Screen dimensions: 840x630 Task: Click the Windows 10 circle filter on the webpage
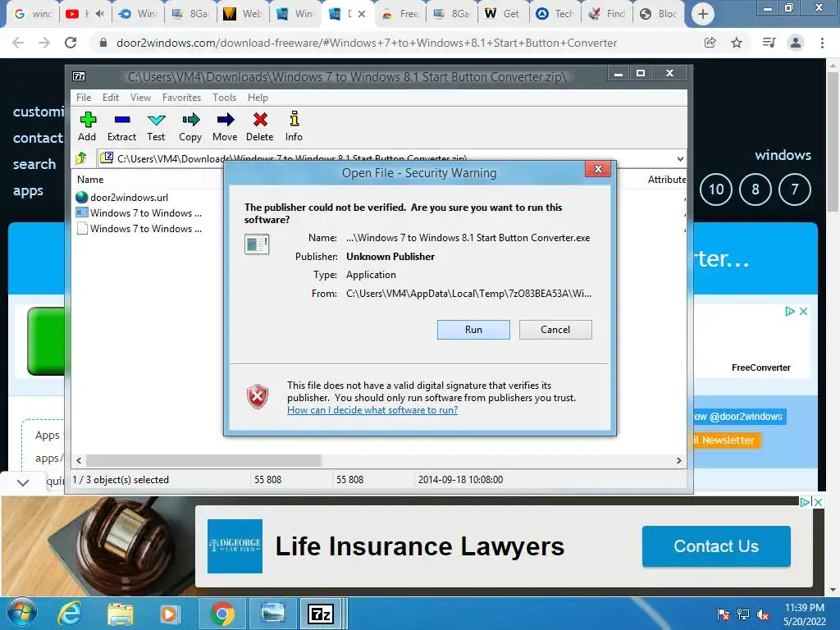[715, 189]
